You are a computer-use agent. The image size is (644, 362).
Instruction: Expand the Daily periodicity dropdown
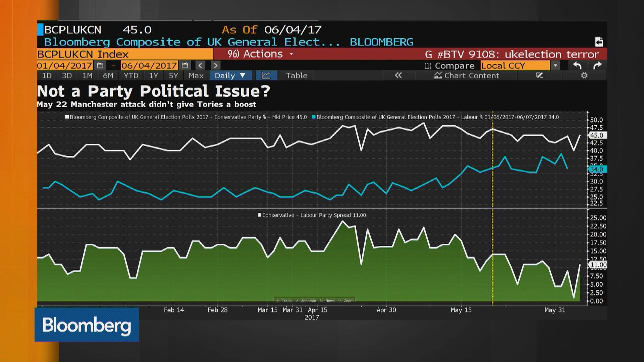pyautogui.click(x=230, y=75)
